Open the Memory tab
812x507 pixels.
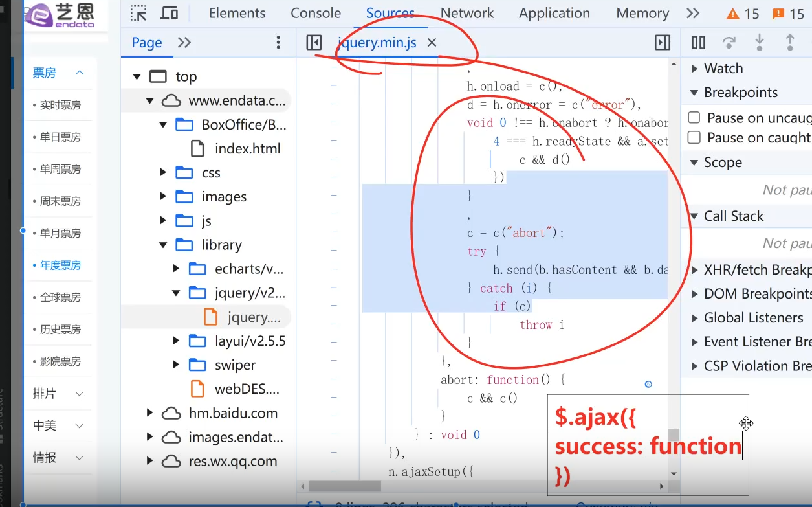(x=642, y=13)
